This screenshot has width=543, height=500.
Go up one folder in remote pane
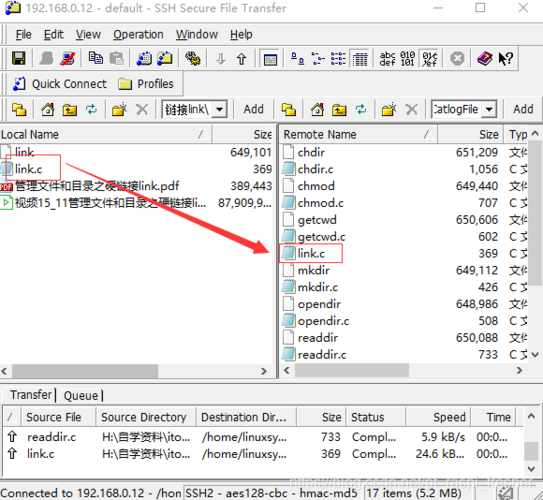pos(339,109)
